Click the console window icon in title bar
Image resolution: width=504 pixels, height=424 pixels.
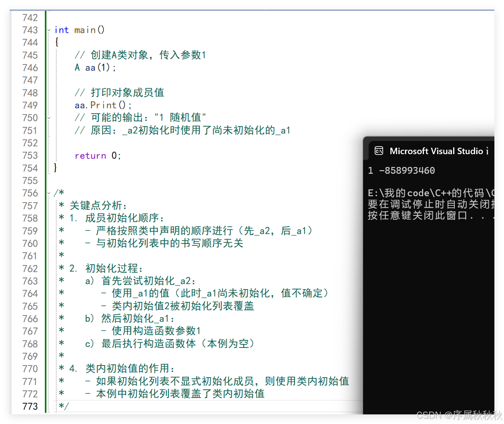379,151
